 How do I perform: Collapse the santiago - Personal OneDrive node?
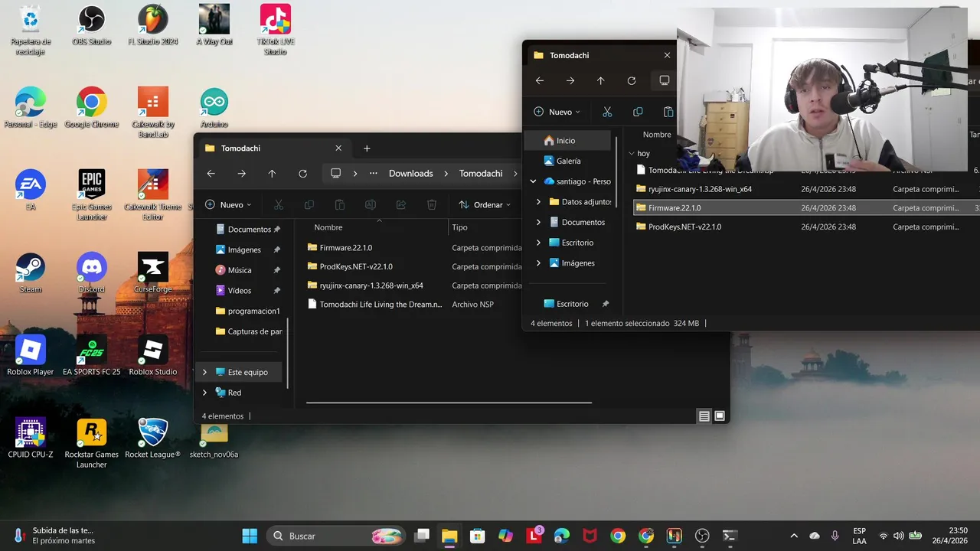(533, 181)
